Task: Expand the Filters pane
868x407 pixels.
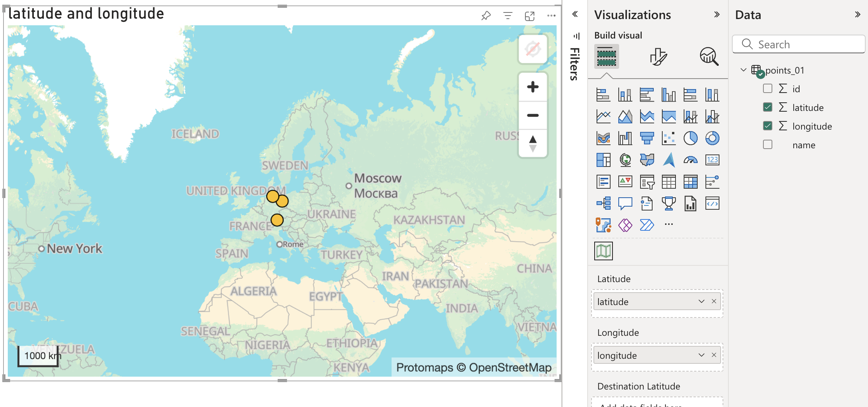Action: point(575,14)
